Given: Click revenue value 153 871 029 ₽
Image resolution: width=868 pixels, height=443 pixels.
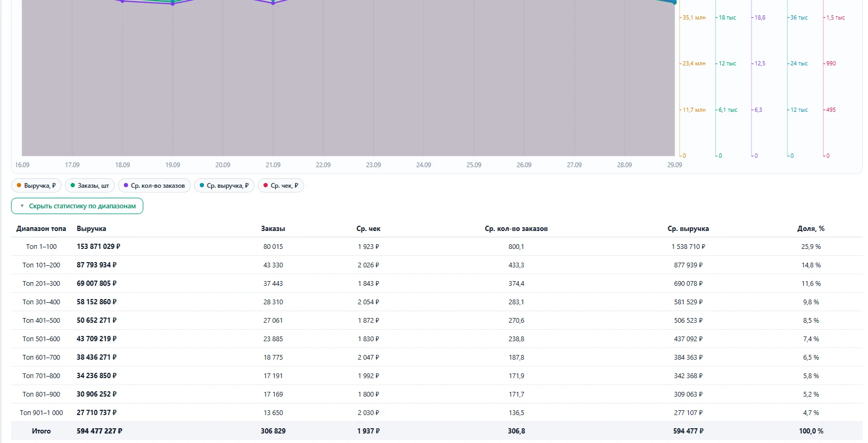Looking at the screenshot, I should (99, 247).
